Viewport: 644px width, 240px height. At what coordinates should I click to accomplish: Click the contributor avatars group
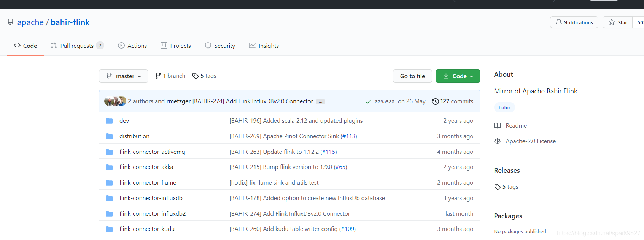coord(115,101)
